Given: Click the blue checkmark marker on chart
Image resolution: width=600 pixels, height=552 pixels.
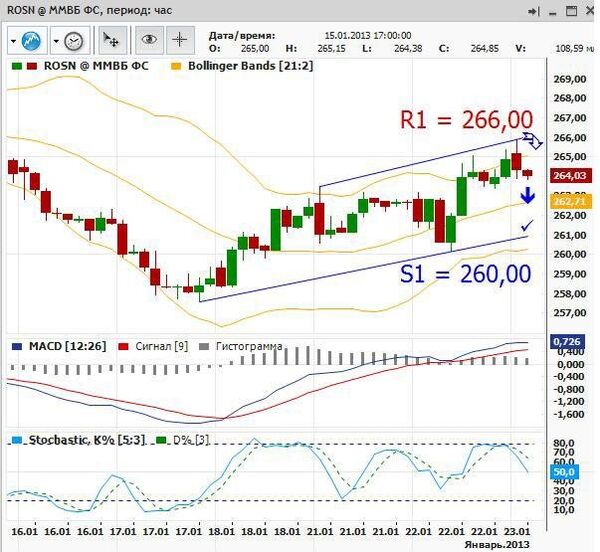Looking at the screenshot, I should [x=527, y=227].
